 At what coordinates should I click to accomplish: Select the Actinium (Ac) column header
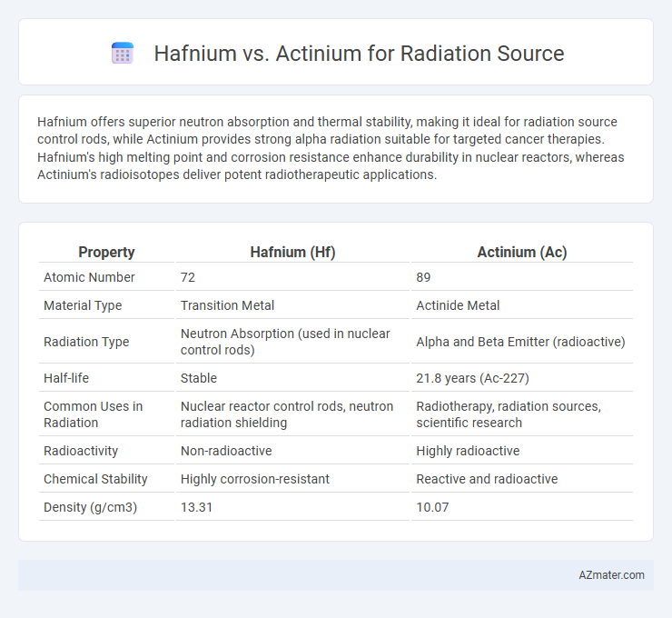(x=522, y=252)
